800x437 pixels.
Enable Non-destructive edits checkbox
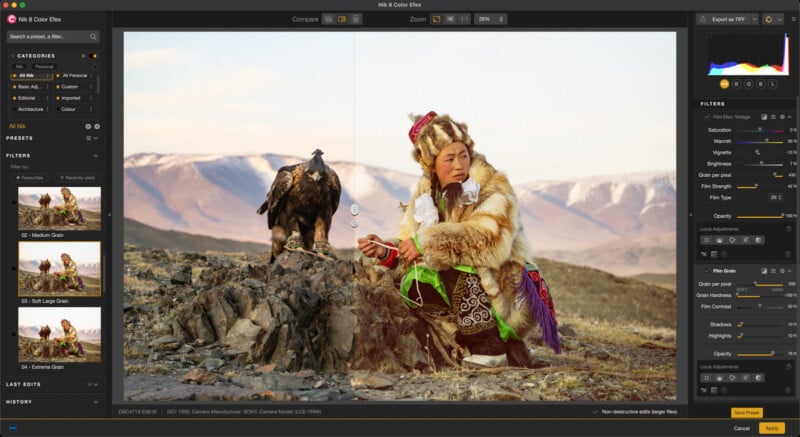click(x=596, y=411)
